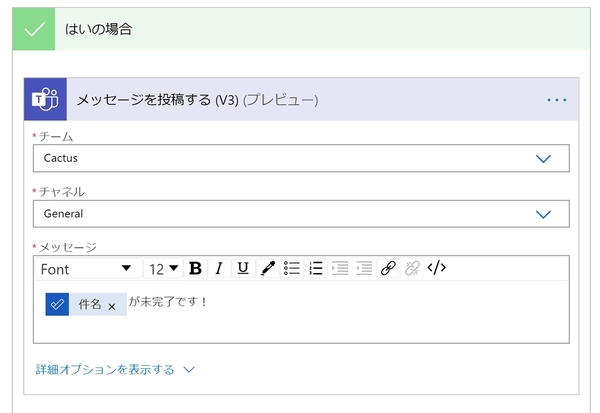
Task: Open the Font family dropdown
Action: pos(86,268)
